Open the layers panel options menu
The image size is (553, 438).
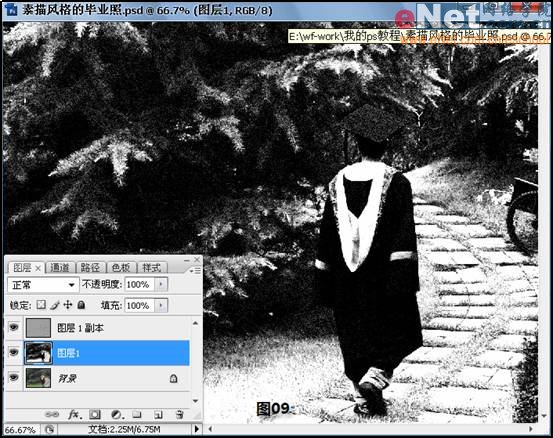tap(196, 270)
